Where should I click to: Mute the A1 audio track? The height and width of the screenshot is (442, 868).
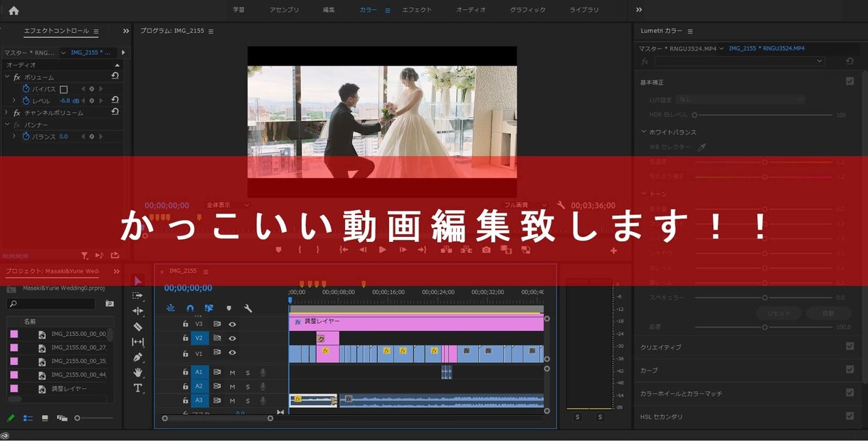pyautogui.click(x=232, y=372)
